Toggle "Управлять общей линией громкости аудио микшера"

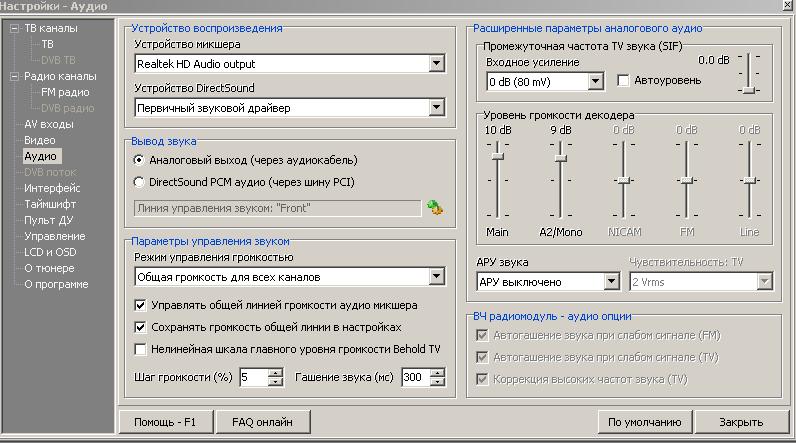pyautogui.click(x=141, y=305)
